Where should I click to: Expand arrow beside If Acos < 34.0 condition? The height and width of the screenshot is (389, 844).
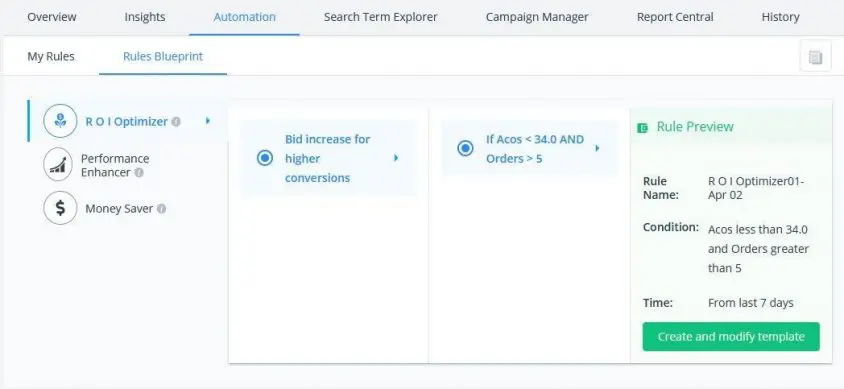tap(597, 148)
